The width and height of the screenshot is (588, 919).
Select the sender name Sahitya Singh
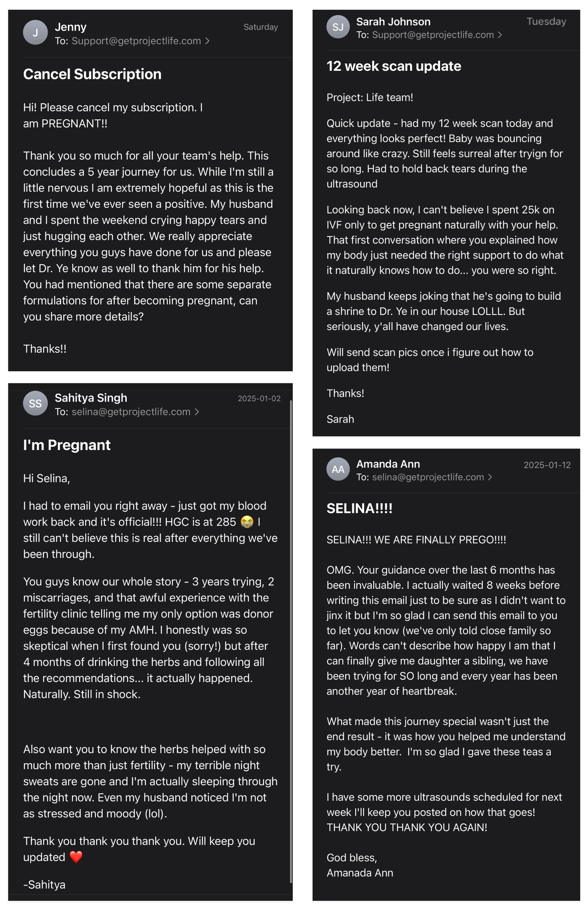coord(91,398)
